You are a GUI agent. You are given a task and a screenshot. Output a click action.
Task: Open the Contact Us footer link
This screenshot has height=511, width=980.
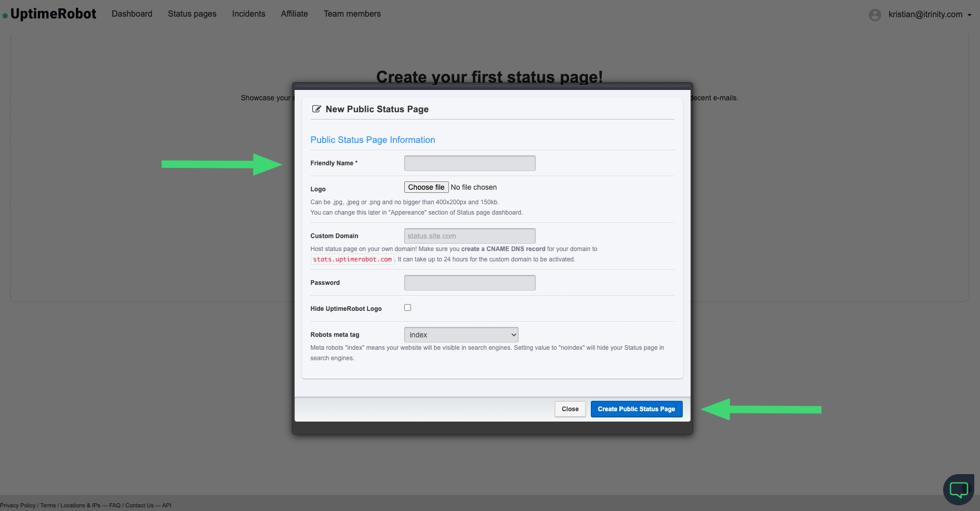tap(139, 505)
